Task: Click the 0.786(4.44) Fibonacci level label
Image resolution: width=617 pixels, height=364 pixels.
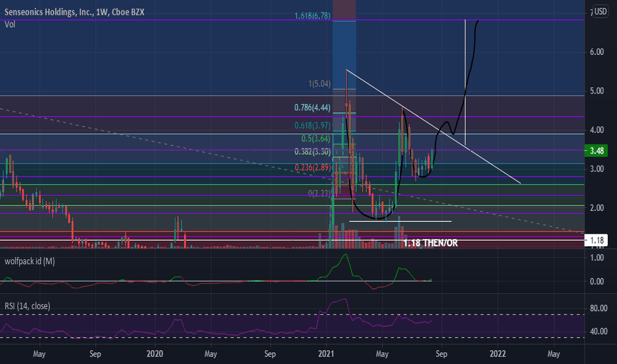Action: coord(312,107)
